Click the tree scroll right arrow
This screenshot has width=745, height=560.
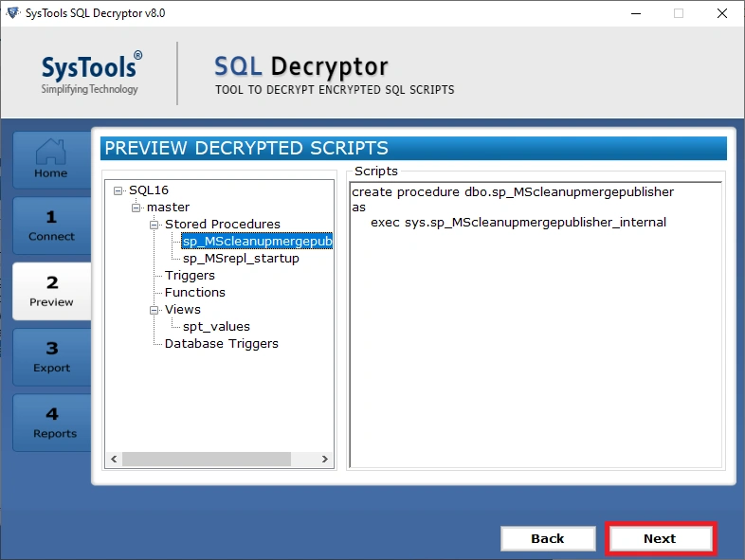pos(325,459)
